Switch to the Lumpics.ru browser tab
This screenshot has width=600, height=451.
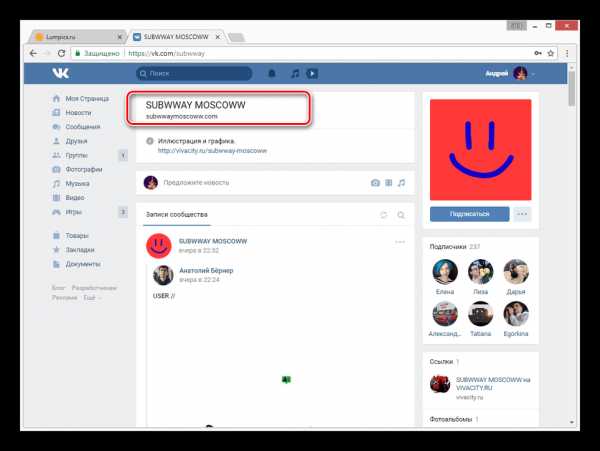[x=77, y=37]
